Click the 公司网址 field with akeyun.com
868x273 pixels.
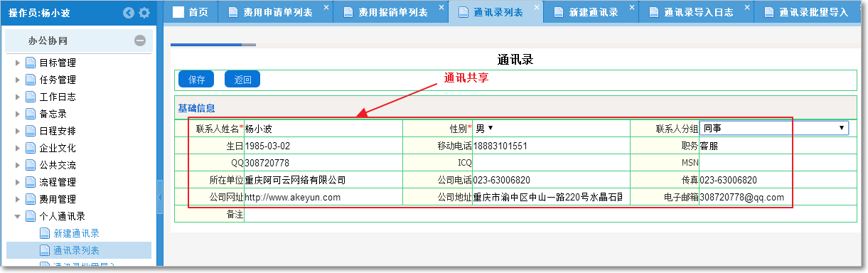point(323,197)
